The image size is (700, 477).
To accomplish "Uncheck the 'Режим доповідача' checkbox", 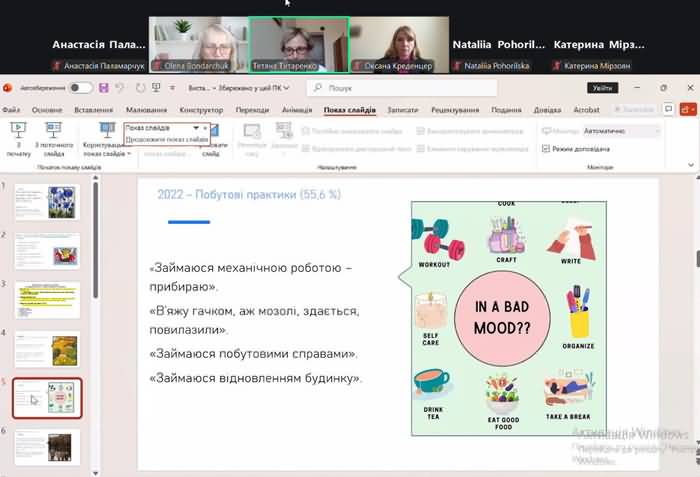I will coord(546,148).
